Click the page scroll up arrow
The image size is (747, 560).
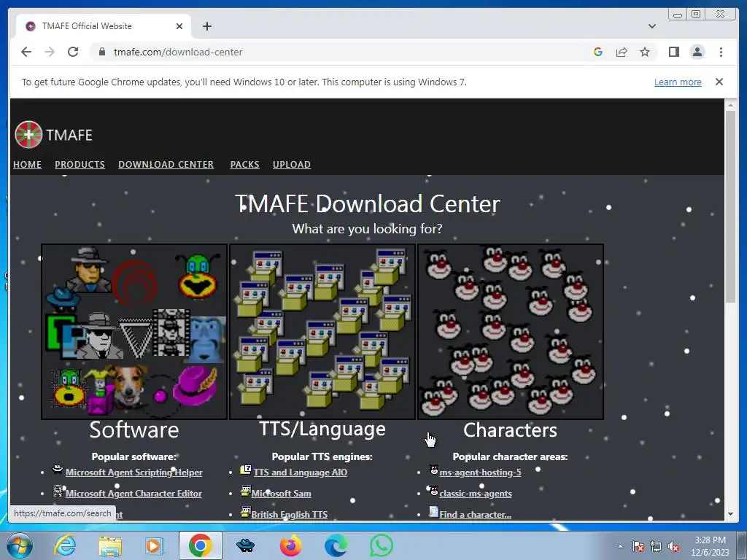coord(730,105)
